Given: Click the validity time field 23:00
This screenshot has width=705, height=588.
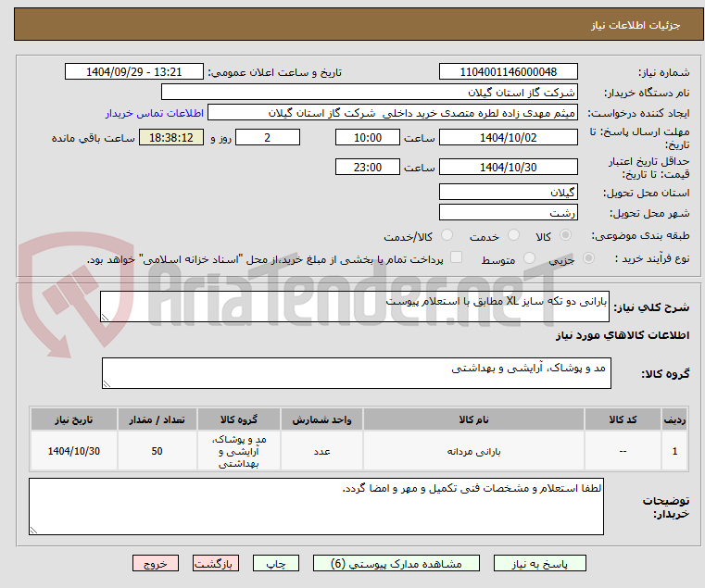Looking at the screenshot, I should (x=368, y=168).
